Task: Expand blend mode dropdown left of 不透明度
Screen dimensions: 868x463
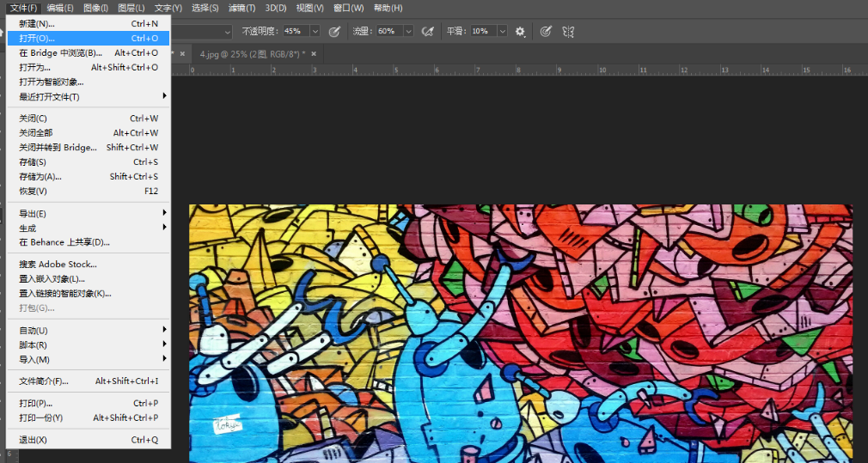Action: (228, 32)
